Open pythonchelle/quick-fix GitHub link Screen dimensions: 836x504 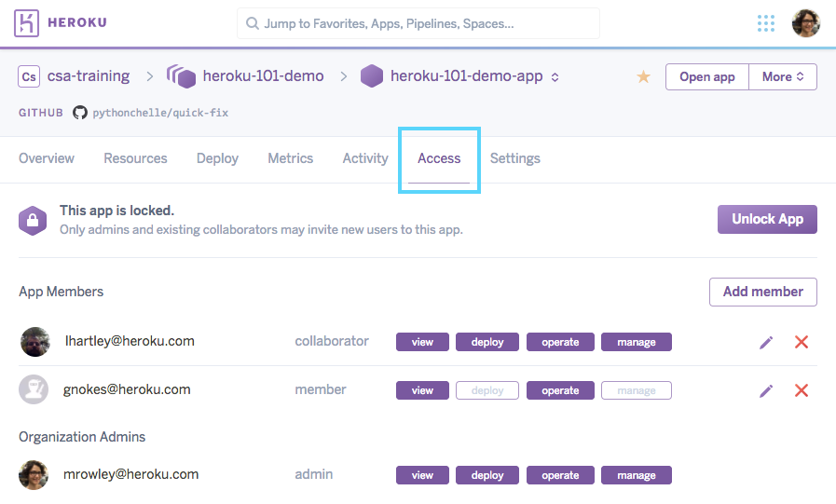pyautogui.click(x=160, y=113)
